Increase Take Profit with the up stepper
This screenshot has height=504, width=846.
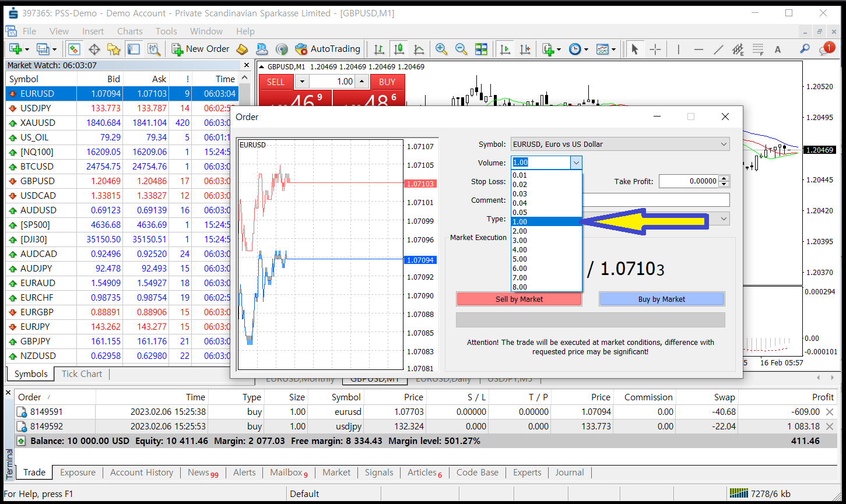tap(724, 178)
